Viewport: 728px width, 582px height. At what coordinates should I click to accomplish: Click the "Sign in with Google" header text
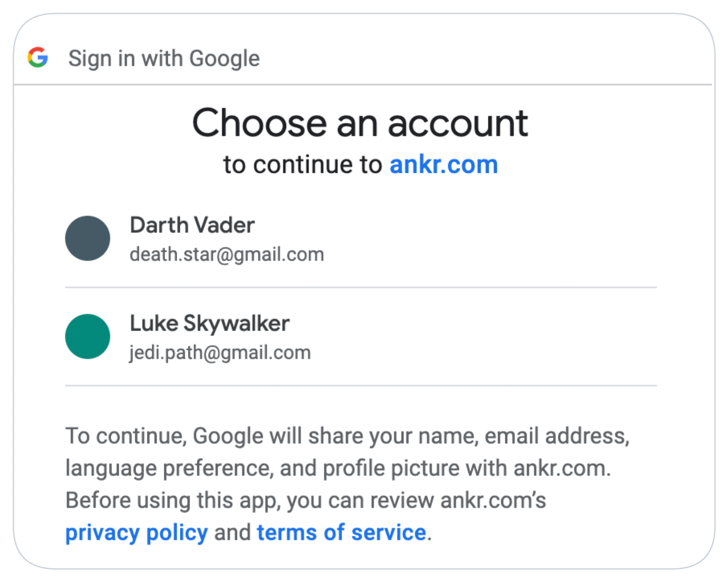(164, 59)
